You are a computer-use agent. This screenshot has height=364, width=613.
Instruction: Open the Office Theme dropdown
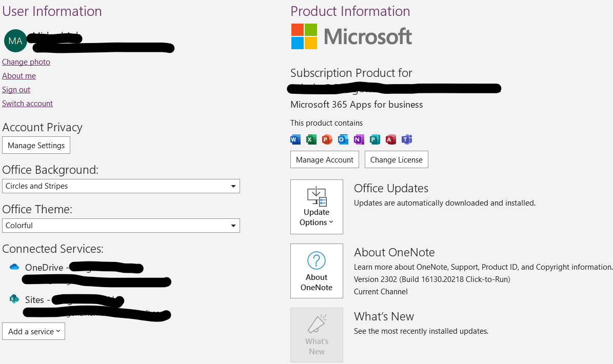(x=121, y=226)
